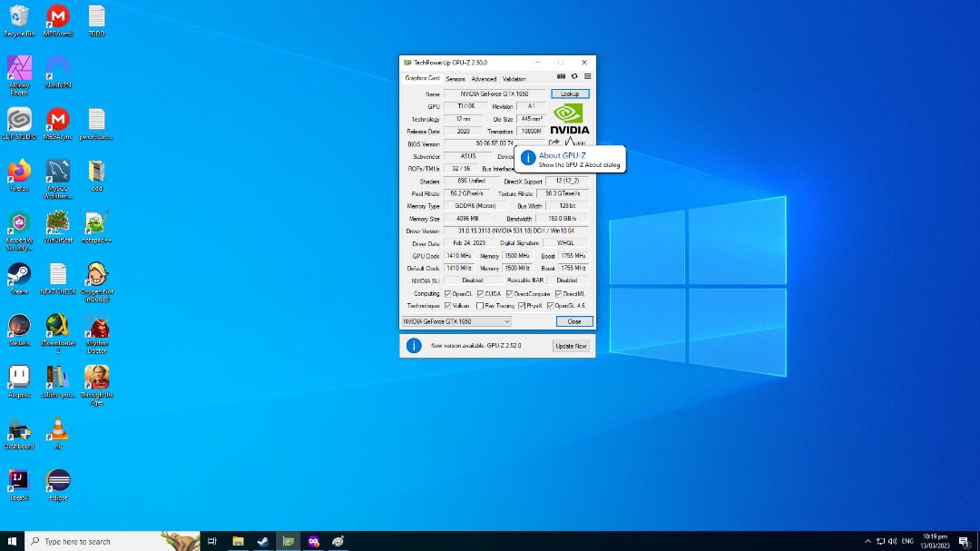This screenshot has height=551, width=980.
Task: Select the MySQL Workbench desktop icon
Action: [x=58, y=179]
